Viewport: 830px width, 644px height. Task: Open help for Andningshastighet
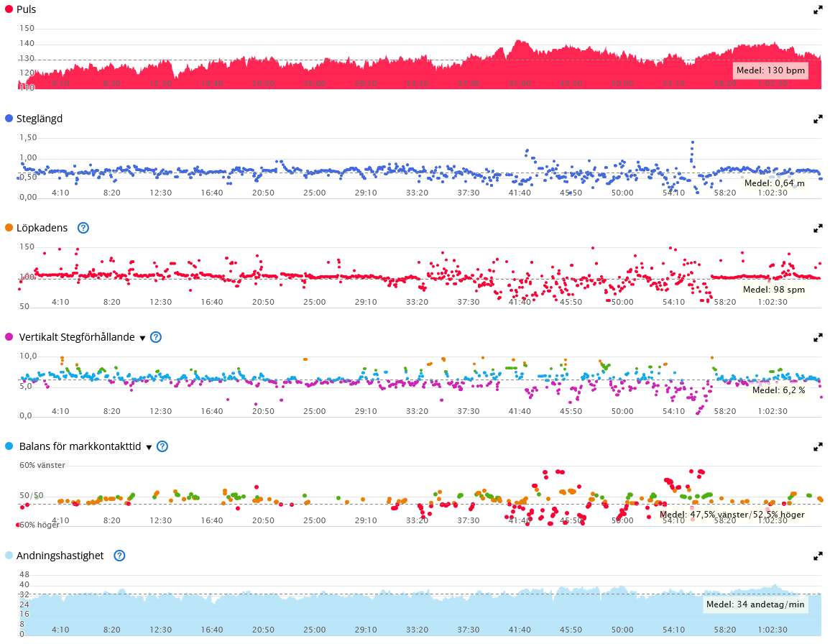(119, 556)
